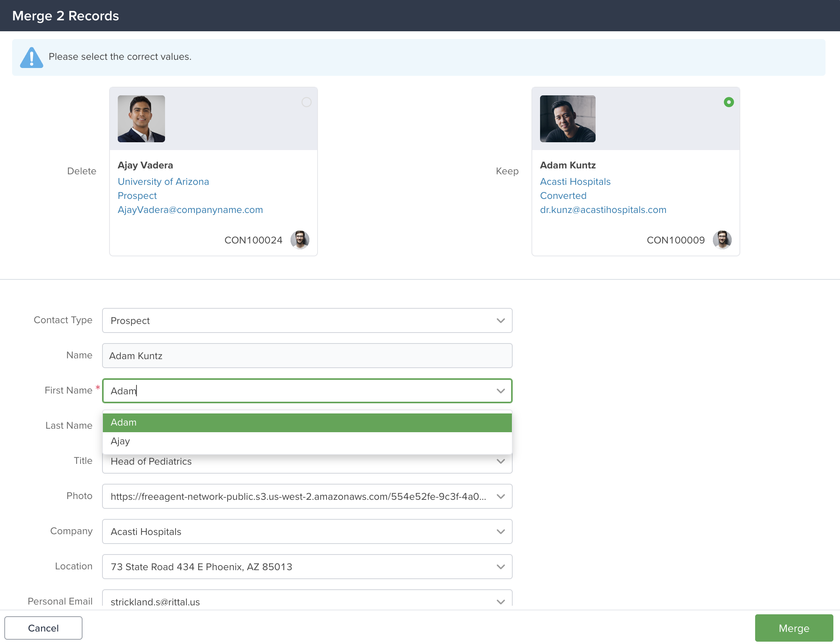Open Prospect link on Ajay card
840x644 pixels.
pos(137,196)
